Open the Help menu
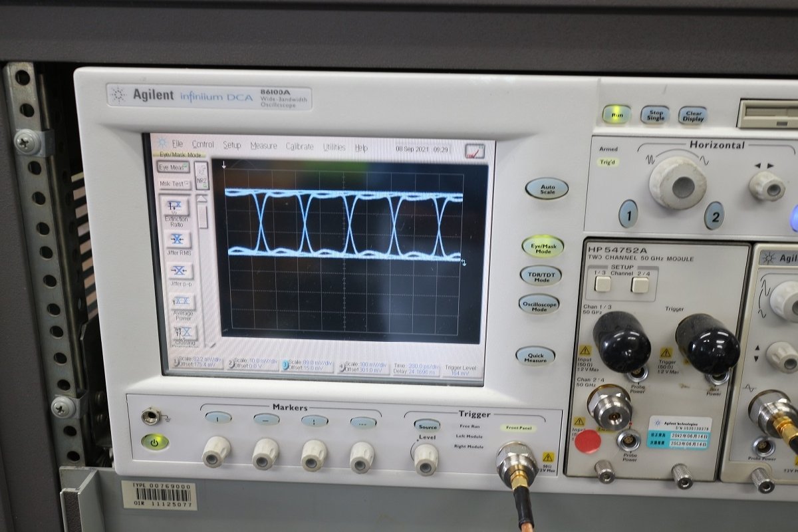Screen dimensions: 798x532 point(361,148)
